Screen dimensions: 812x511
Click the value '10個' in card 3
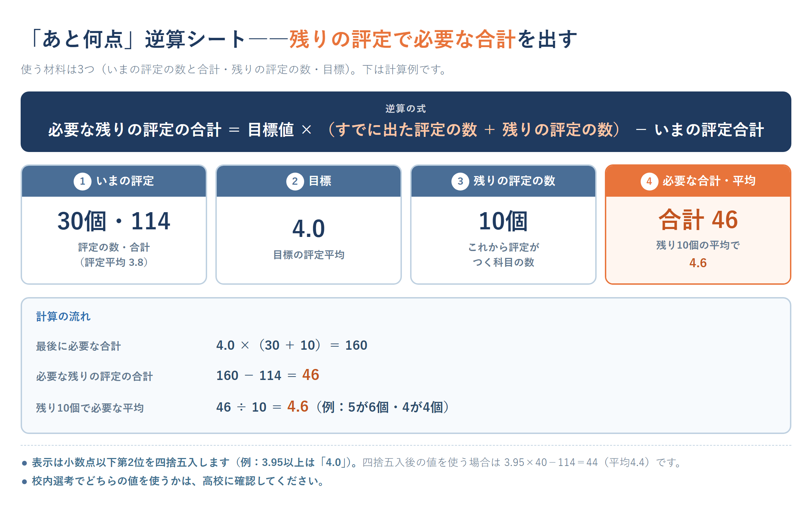(503, 221)
